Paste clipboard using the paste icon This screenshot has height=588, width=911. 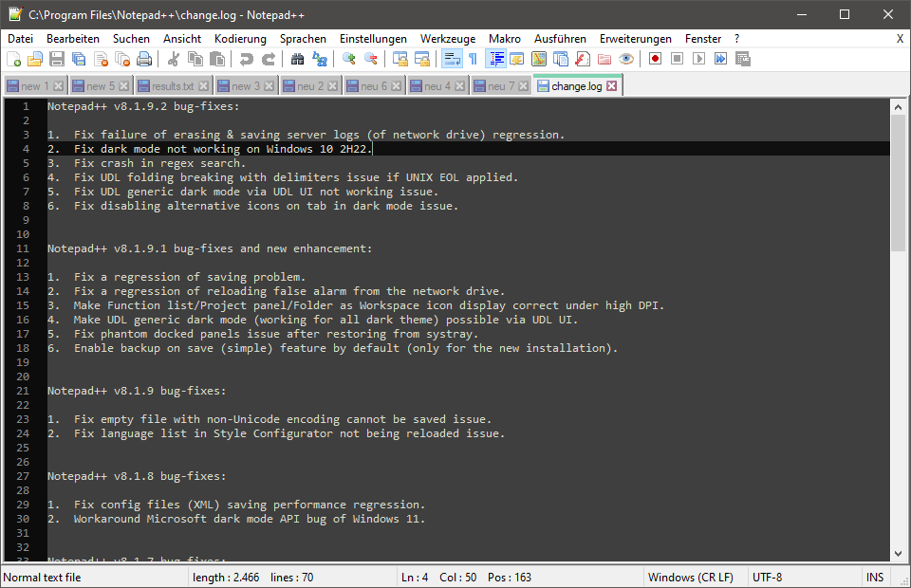pyautogui.click(x=216, y=59)
